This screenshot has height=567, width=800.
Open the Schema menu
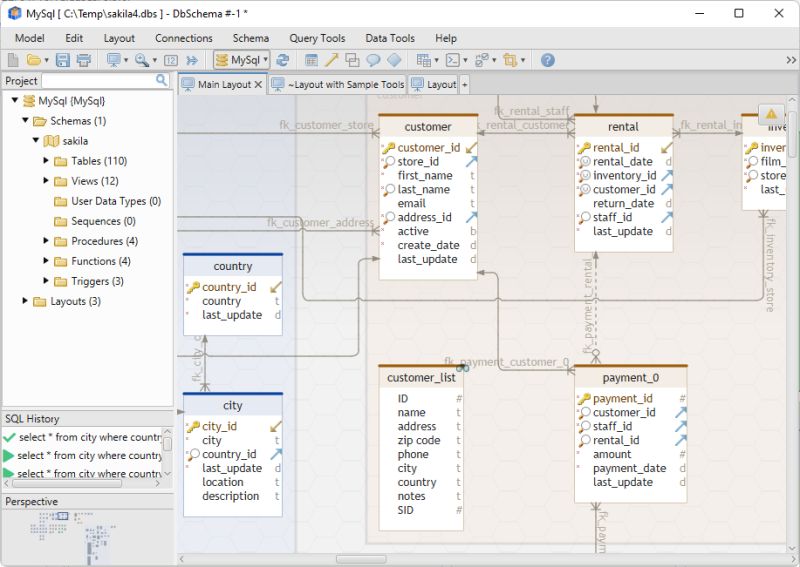[x=251, y=38]
